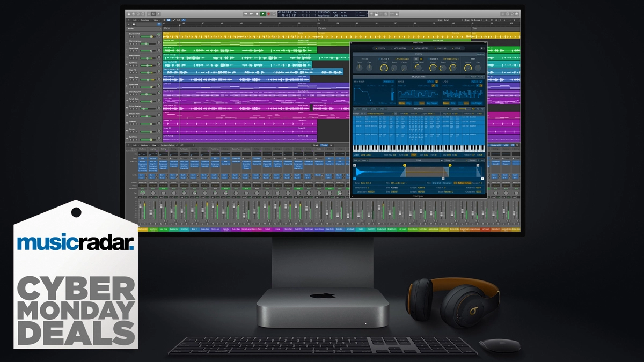The width and height of the screenshot is (644, 362).
Task: Open the tracks area Functions menu
Action: pos(145,20)
